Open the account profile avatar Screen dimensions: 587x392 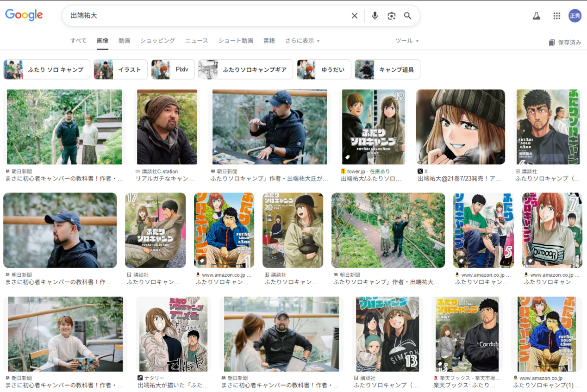pos(575,16)
